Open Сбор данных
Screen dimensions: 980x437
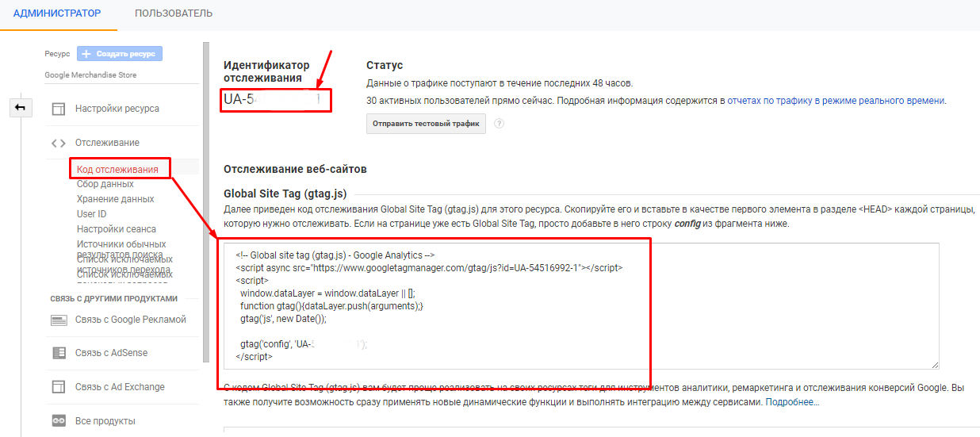click(x=105, y=184)
